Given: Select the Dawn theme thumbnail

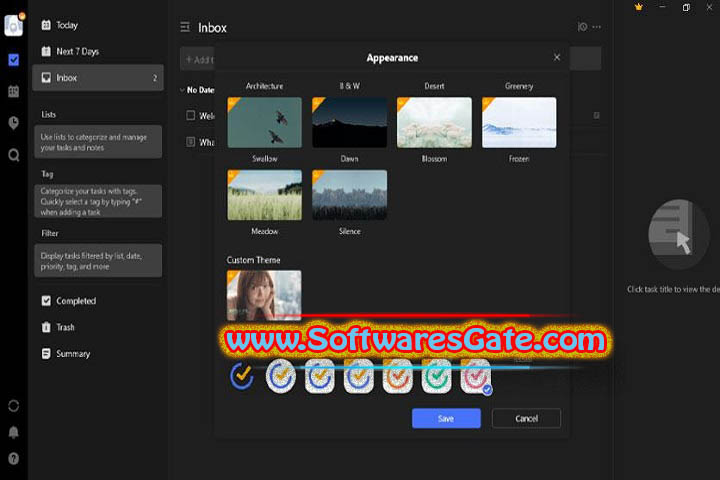Looking at the screenshot, I should tap(349, 122).
